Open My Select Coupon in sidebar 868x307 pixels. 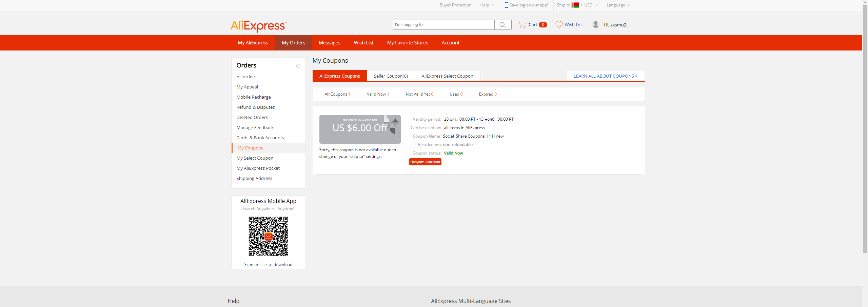255,158
